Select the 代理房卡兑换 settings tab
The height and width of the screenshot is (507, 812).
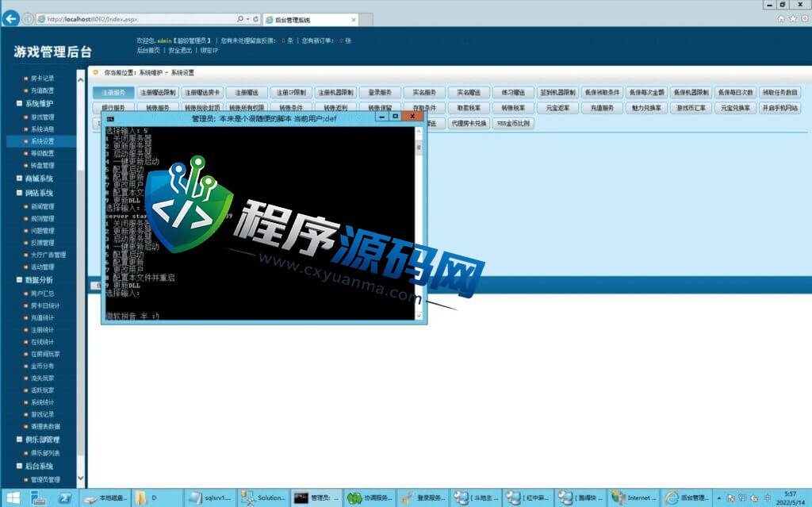469,124
